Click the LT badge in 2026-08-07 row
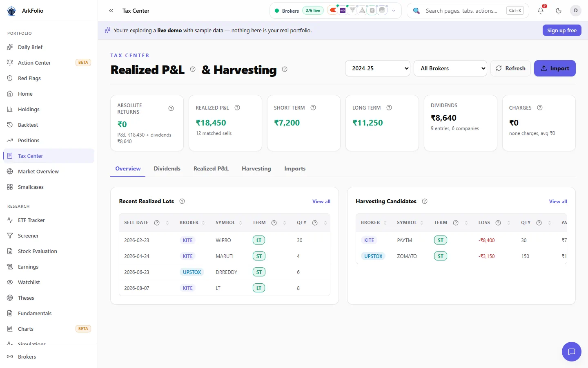Image resolution: width=588 pixels, height=368 pixels. (x=259, y=288)
